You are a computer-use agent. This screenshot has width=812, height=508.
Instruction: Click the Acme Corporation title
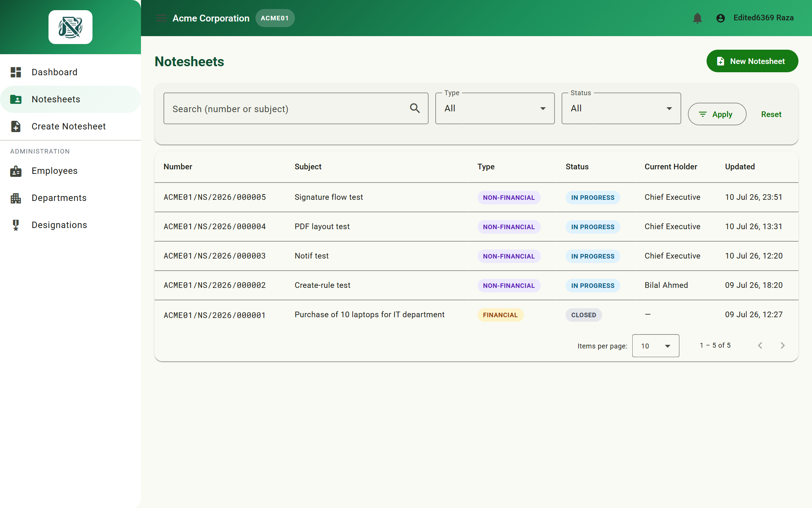[211, 18]
